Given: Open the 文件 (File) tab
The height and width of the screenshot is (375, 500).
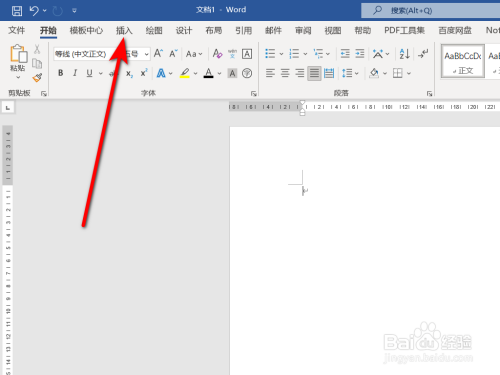Looking at the screenshot, I should (x=17, y=31).
